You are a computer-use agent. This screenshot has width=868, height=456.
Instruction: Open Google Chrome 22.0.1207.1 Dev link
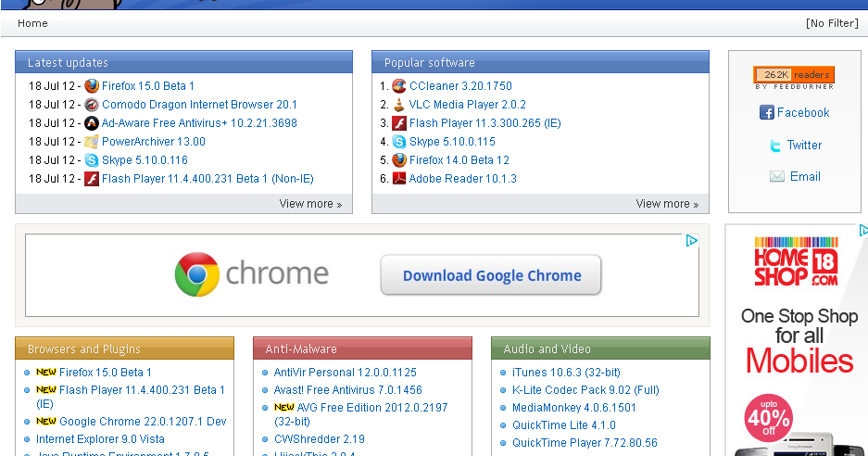tap(143, 421)
